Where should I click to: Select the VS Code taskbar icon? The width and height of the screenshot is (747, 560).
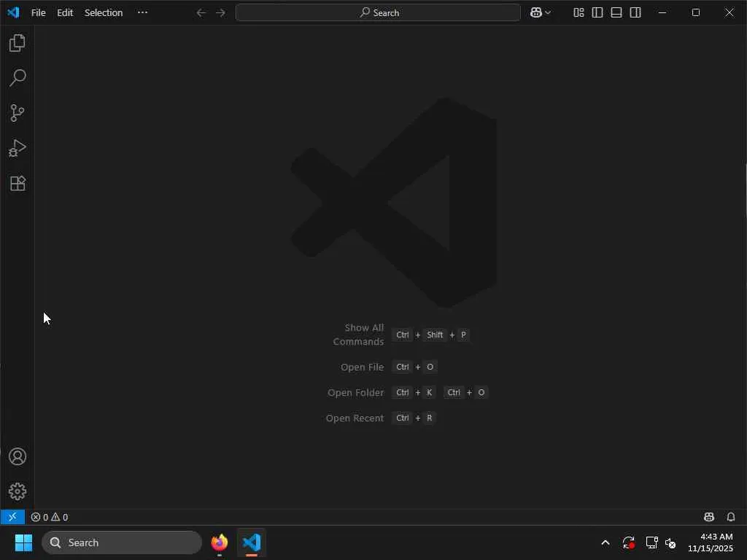(252, 542)
